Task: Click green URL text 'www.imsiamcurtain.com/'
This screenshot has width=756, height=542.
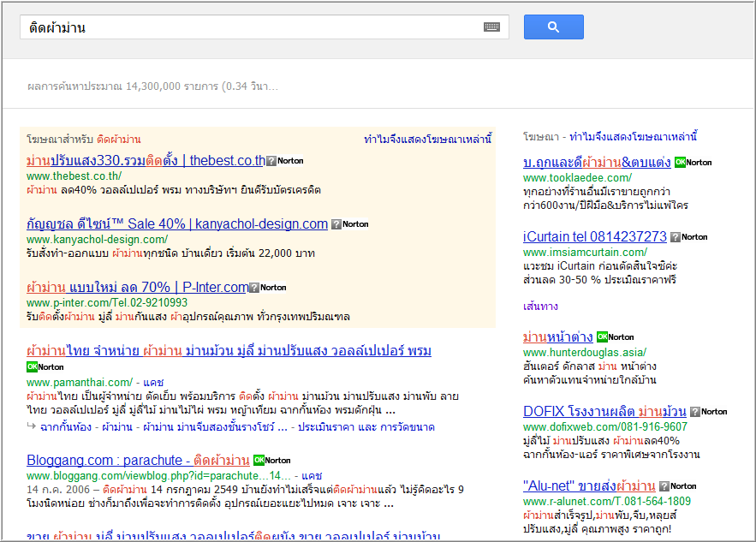Action: click(586, 253)
